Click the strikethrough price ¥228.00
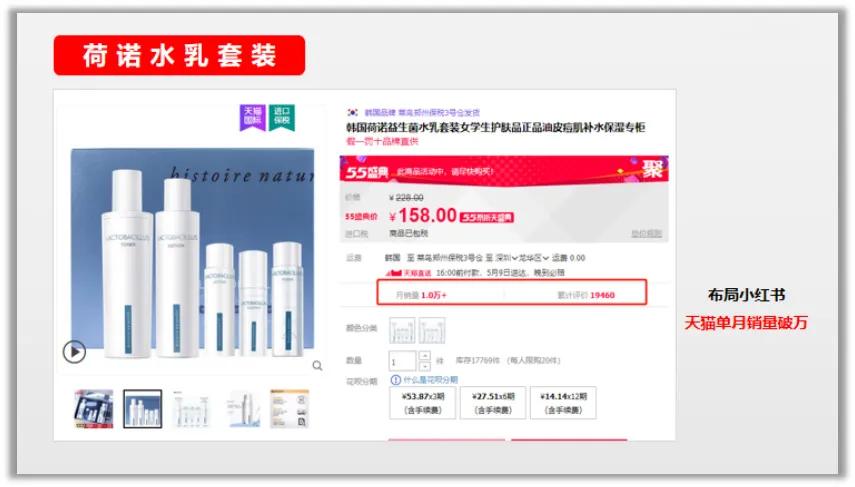855x487 pixels. click(406, 197)
